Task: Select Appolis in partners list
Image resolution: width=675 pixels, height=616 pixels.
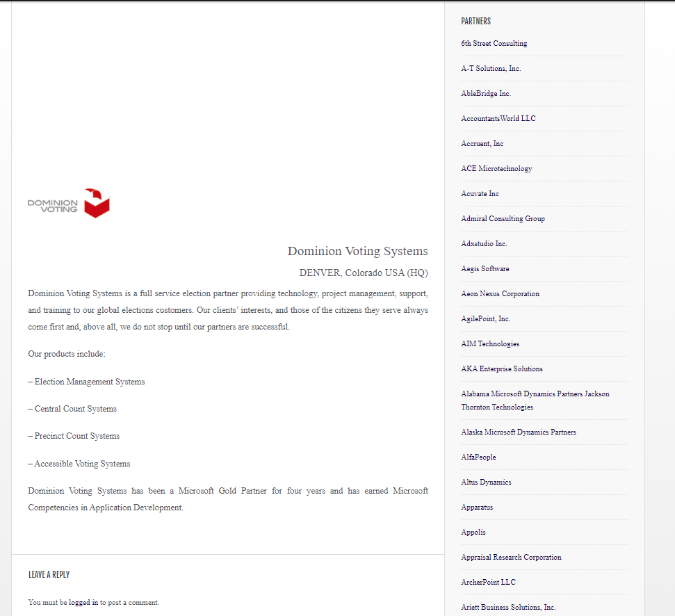Action: pos(473,532)
